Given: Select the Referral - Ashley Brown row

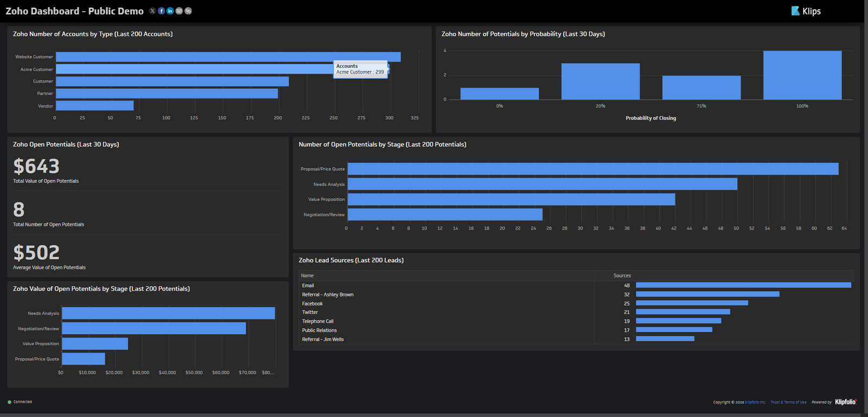Looking at the screenshot, I should pyautogui.click(x=576, y=294).
